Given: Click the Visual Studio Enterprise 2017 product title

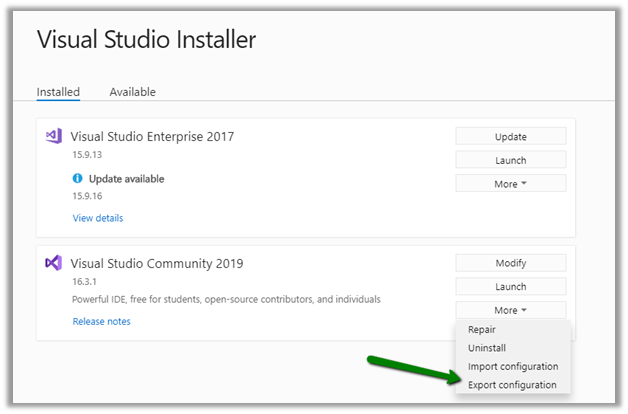Looking at the screenshot, I should 152,137.
